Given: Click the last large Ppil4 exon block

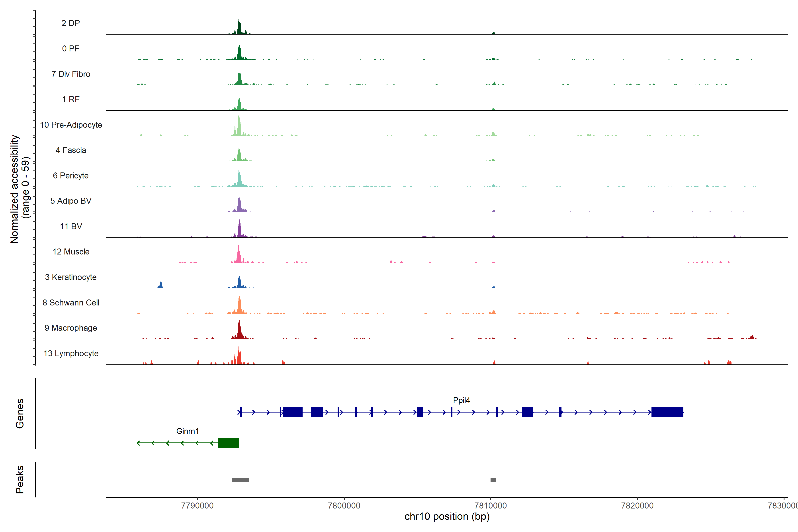Looking at the screenshot, I should (x=667, y=412).
